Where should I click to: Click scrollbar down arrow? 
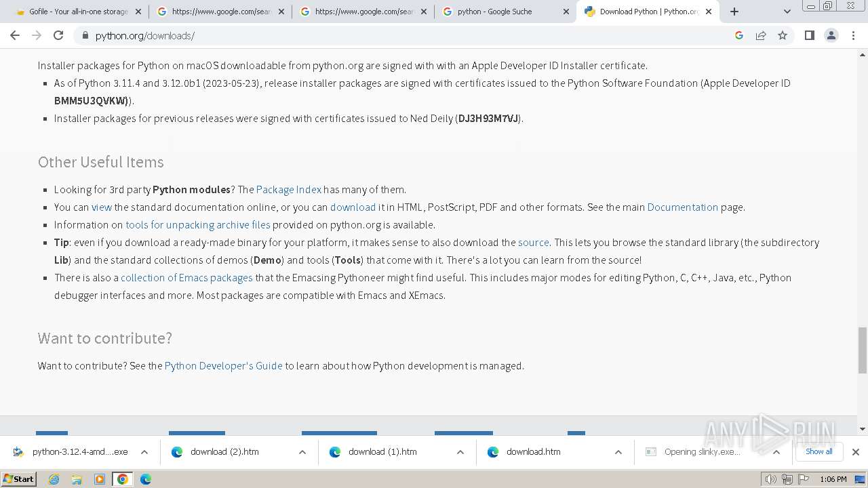[x=863, y=428]
